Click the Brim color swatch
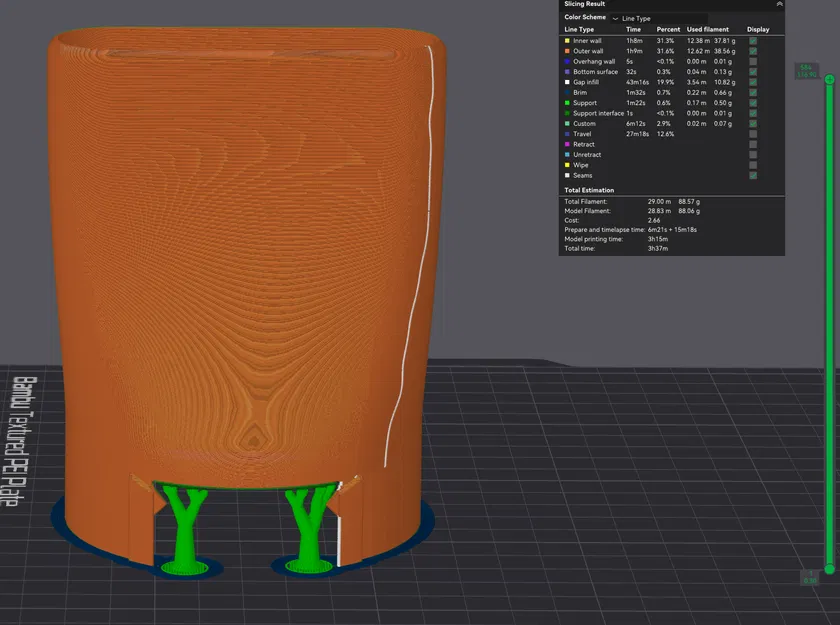Screen dimensions: 840x625 click(567, 93)
